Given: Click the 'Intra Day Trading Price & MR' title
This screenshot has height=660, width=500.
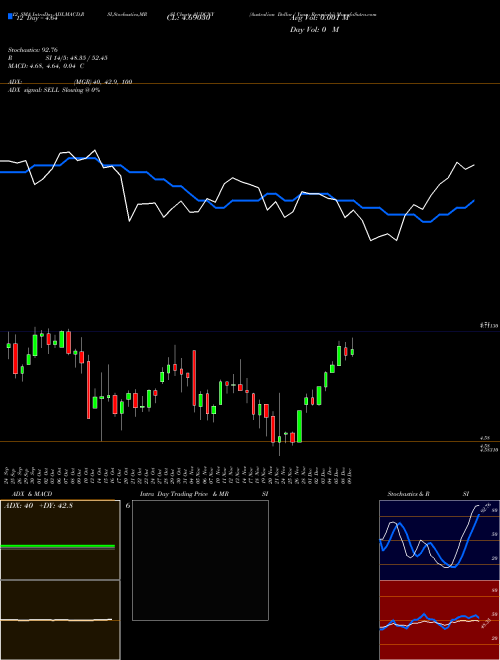Looking at the screenshot, I should pos(184,494).
